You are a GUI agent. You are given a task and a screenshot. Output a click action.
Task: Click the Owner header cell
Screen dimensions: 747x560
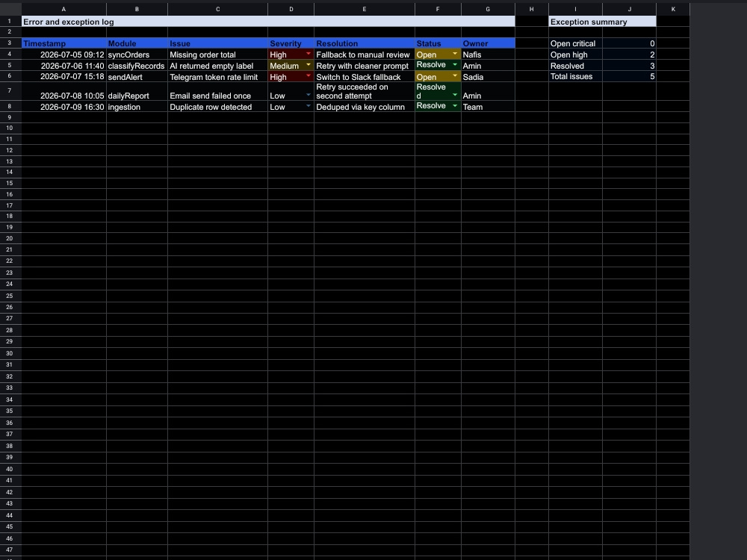(x=488, y=43)
